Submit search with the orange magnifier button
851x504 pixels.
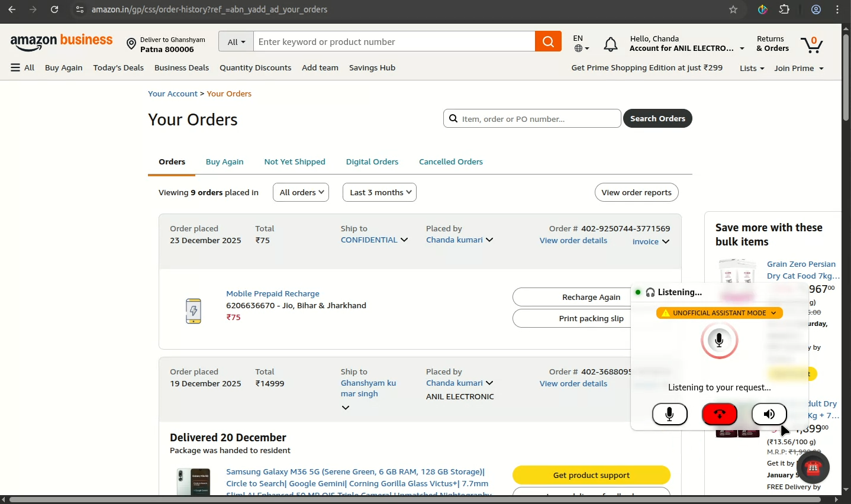pos(549,41)
